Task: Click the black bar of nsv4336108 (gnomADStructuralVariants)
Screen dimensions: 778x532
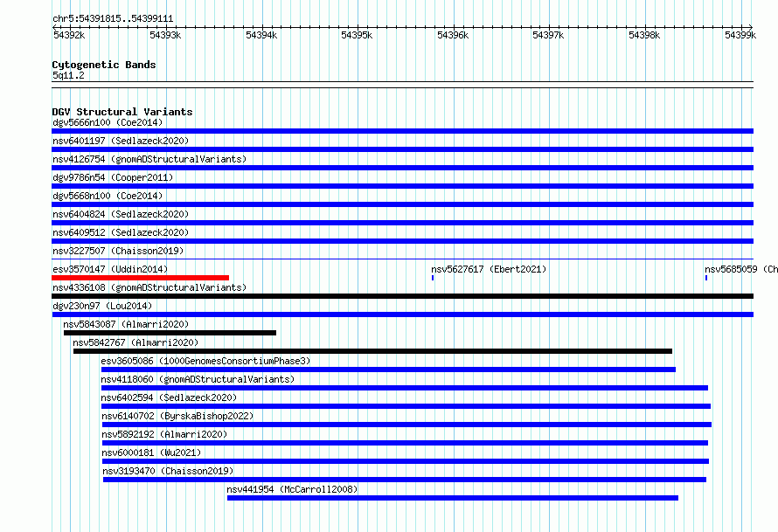Action: (x=402, y=296)
